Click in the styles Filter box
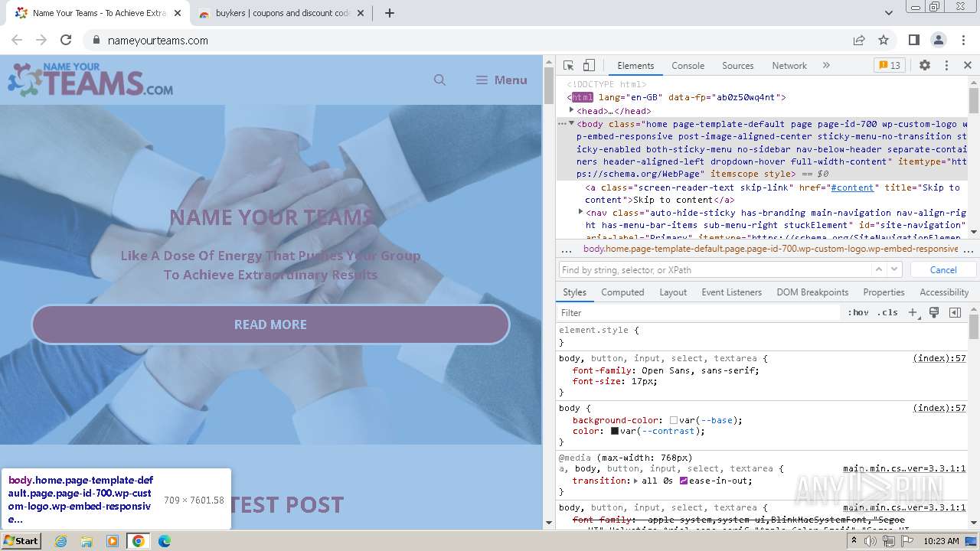 [698, 313]
